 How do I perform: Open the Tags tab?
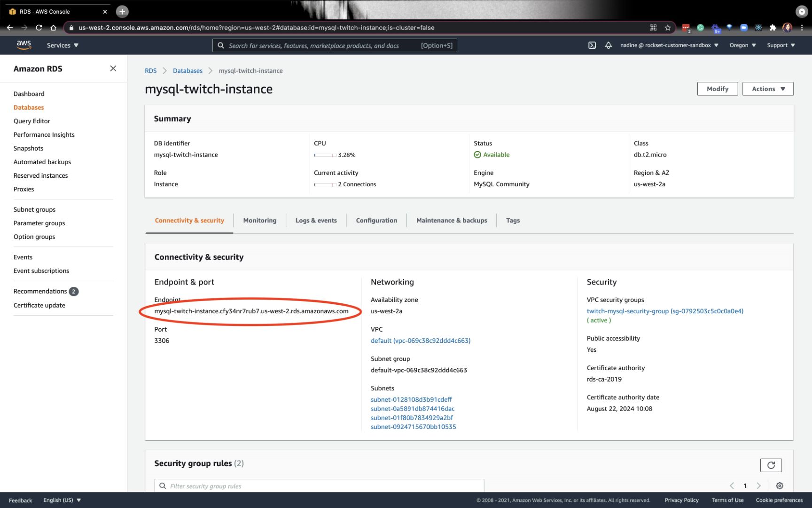pyautogui.click(x=513, y=221)
